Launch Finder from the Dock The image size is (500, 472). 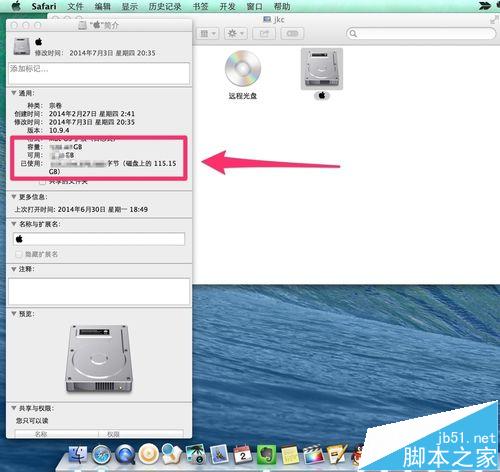(x=78, y=455)
